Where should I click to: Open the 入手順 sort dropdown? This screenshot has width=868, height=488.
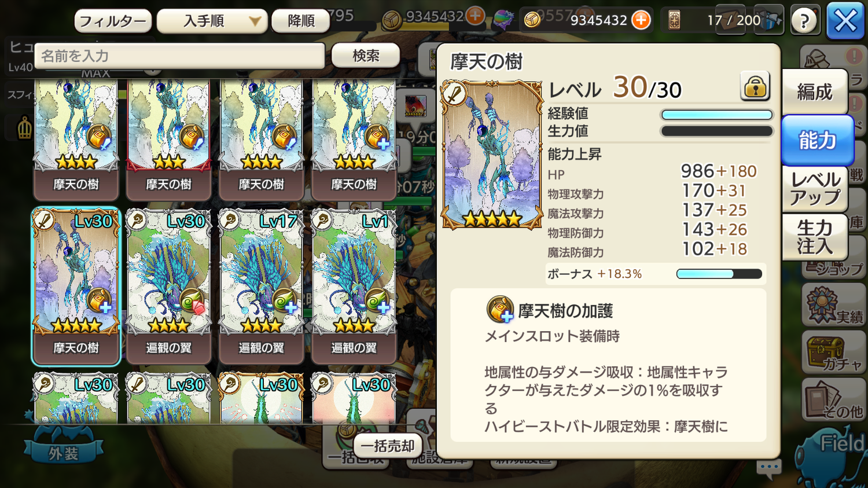tap(212, 21)
